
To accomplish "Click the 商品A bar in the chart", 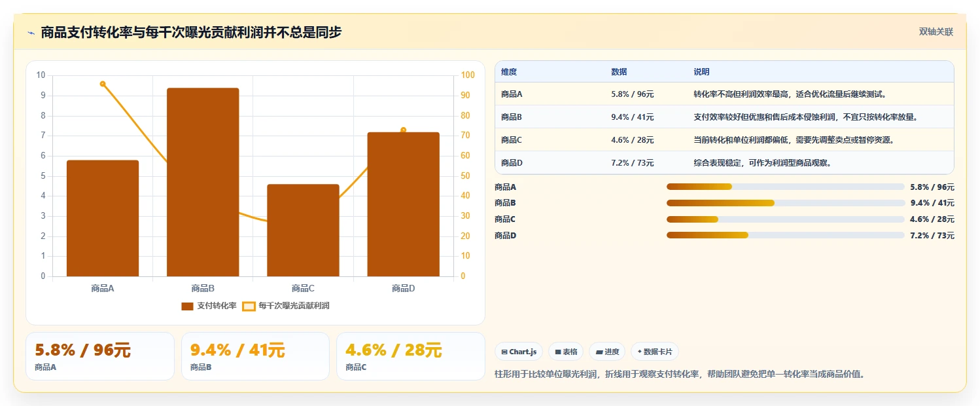I will click(103, 218).
